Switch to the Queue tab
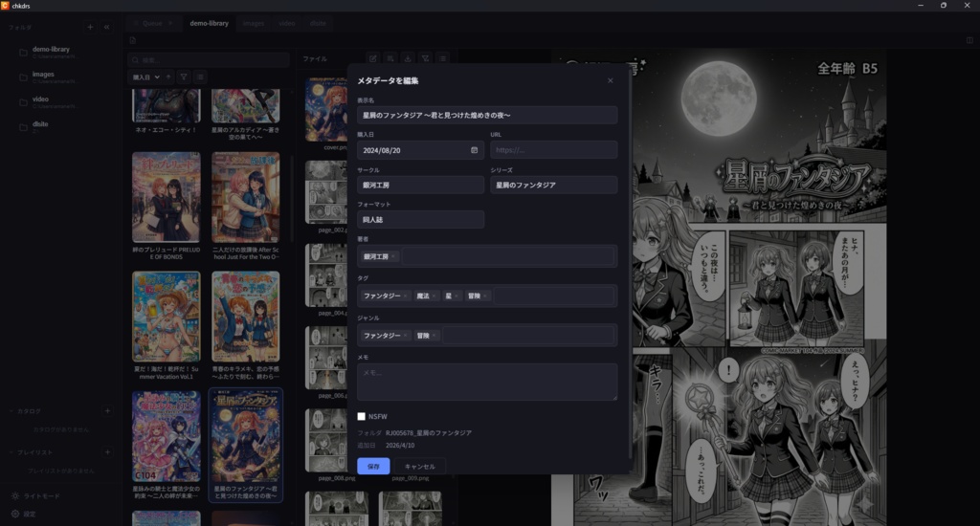 [152, 23]
